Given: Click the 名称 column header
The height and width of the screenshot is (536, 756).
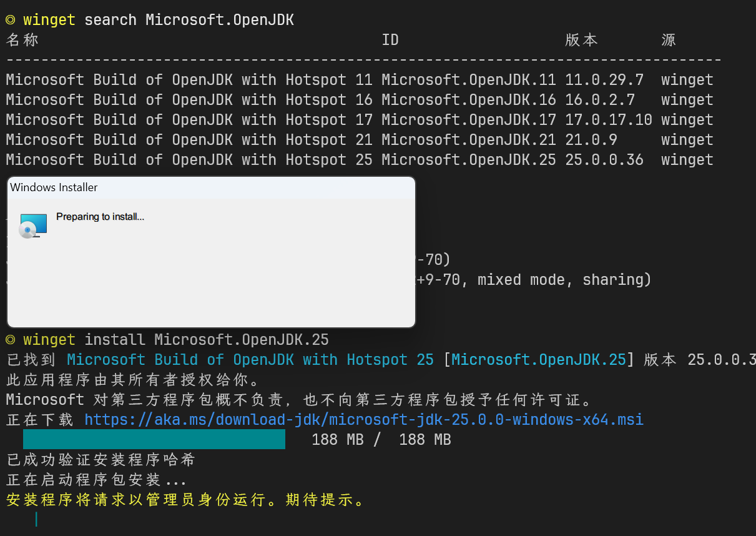Looking at the screenshot, I should tap(22, 40).
